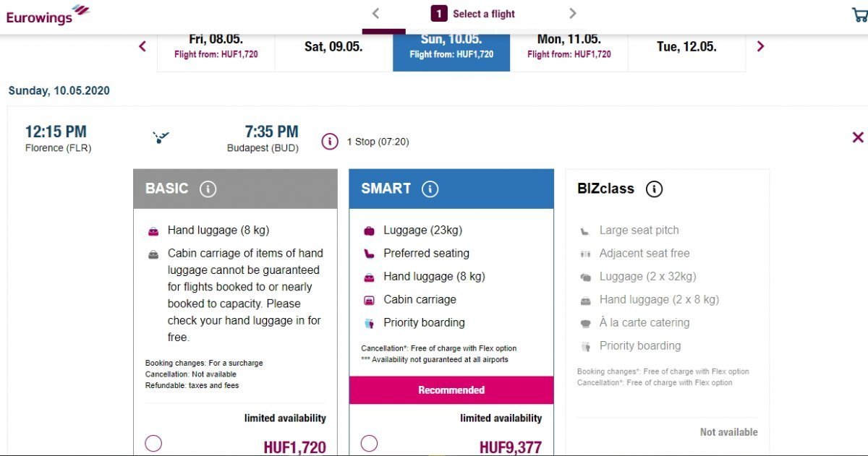Click the flight connection route icon
Screen dimensions: 868x456
(161, 137)
